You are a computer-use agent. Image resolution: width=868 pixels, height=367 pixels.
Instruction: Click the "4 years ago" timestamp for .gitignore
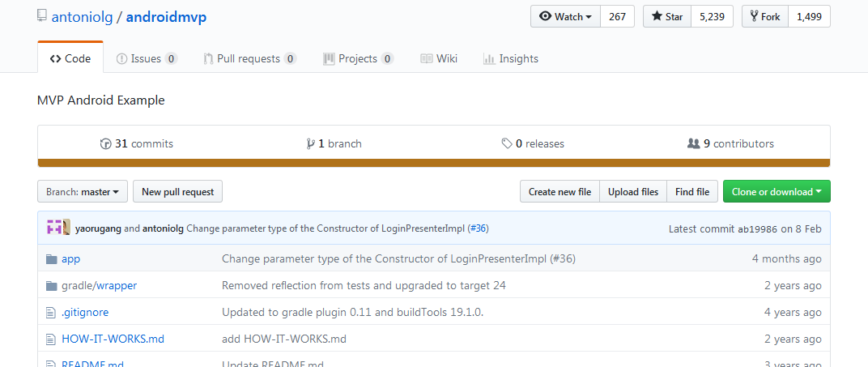click(x=794, y=312)
